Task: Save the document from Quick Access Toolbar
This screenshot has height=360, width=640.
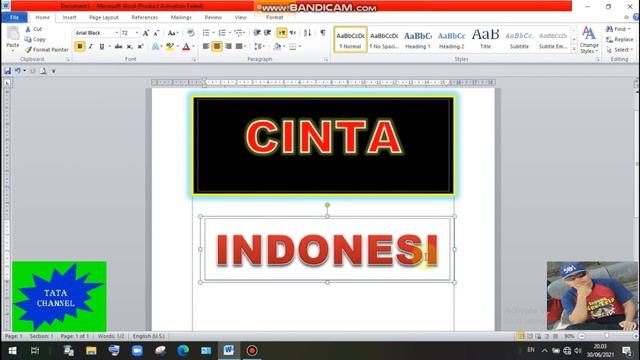Action: 7,71
